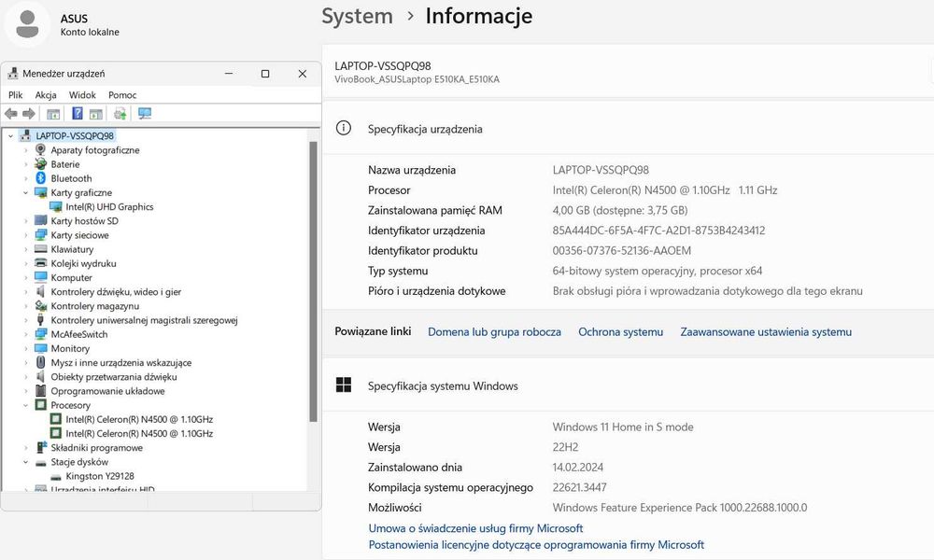Click the Aparaty fotograficzne camera icon
This screenshot has width=934, height=560.
(40, 150)
